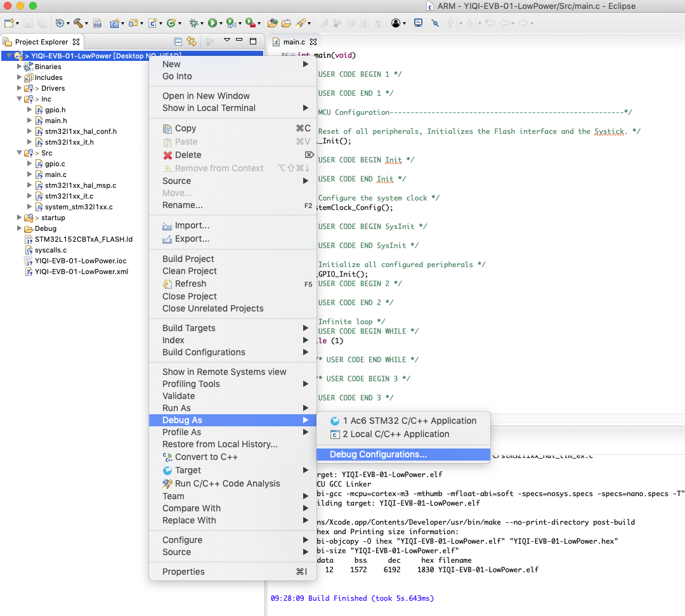Open dropdown next to Run button
The image size is (685, 616).
221,23
